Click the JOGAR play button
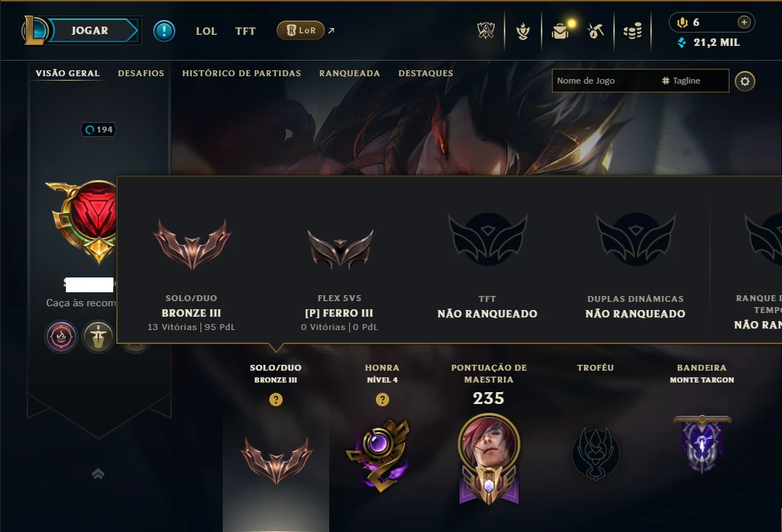Image resolution: width=782 pixels, height=532 pixels. coord(90,30)
